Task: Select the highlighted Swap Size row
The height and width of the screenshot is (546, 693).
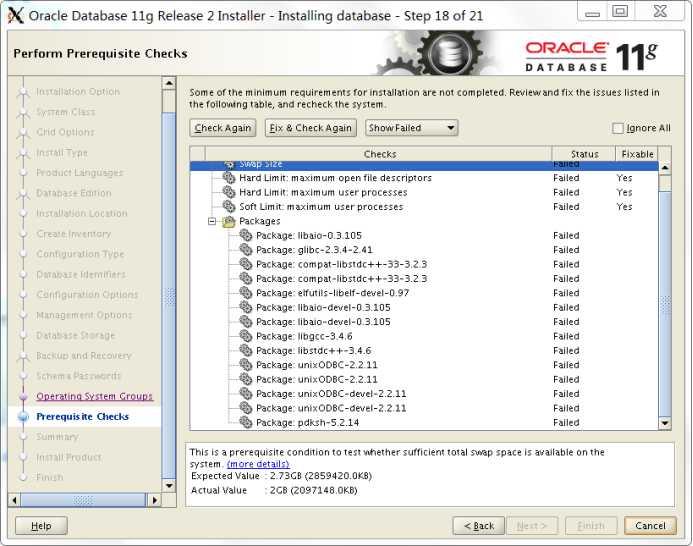Action: tap(424, 166)
